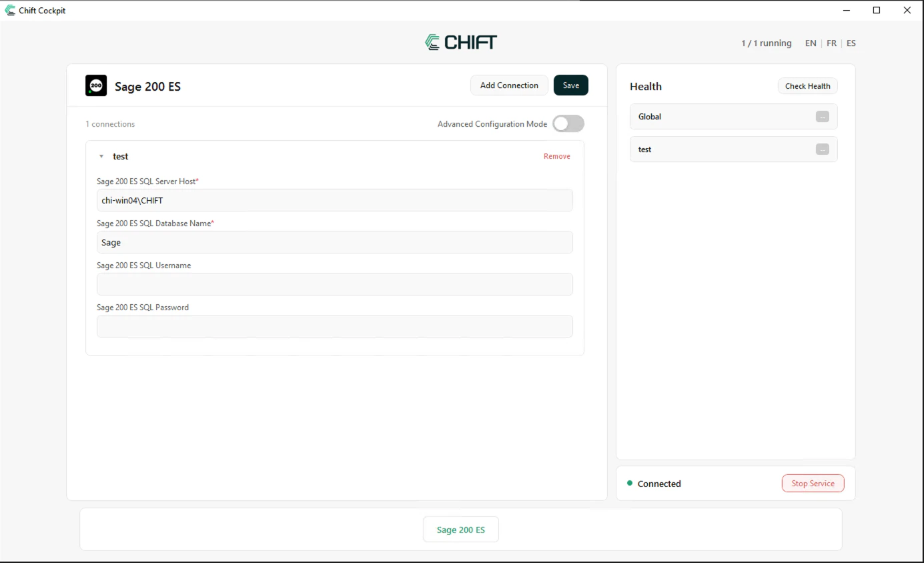The width and height of the screenshot is (924, 563).
Task: Click the Connected status label
Action: tap(659, 484)
